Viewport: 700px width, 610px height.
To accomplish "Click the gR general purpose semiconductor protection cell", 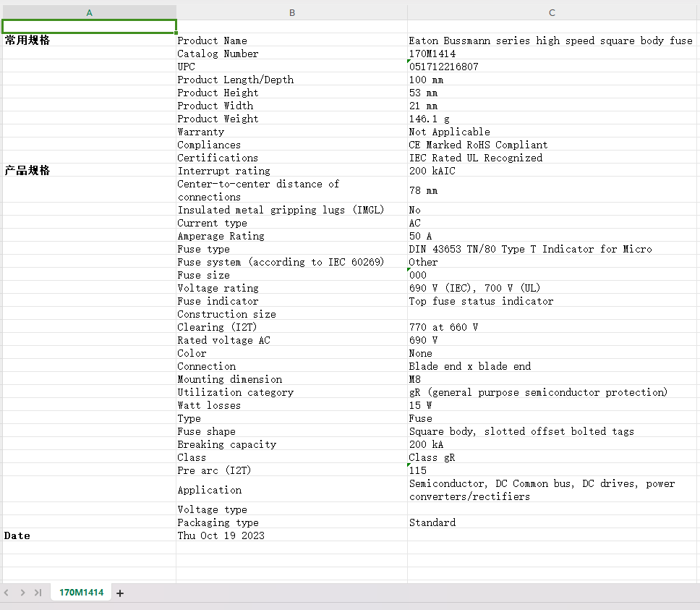I will click(552, 392).
